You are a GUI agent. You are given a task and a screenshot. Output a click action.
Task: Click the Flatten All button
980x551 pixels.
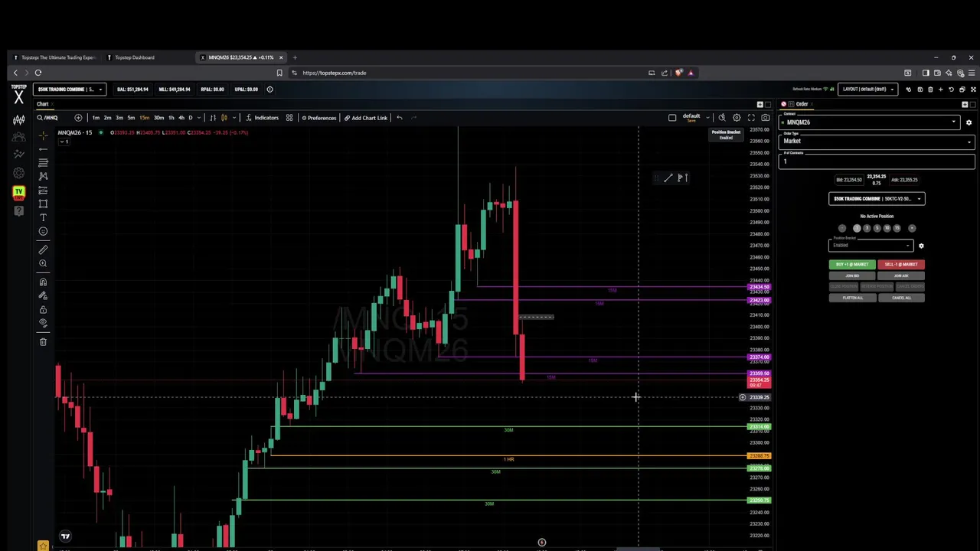(852, 298)
